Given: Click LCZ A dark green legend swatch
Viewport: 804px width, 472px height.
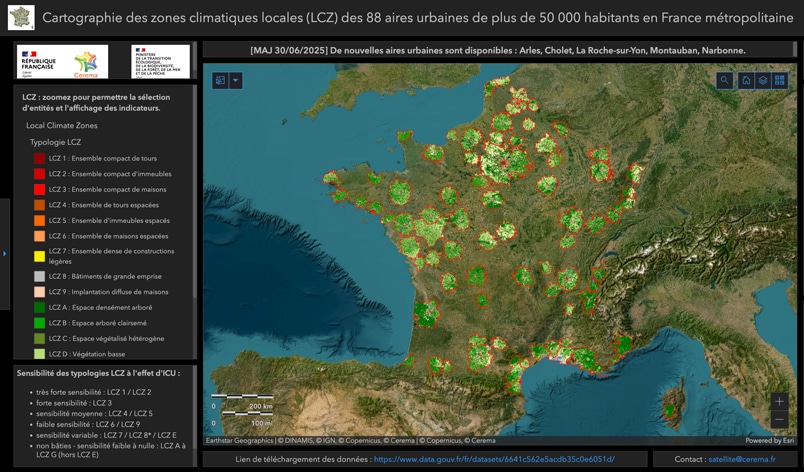Looking at the screenshot, I should 39,307.
